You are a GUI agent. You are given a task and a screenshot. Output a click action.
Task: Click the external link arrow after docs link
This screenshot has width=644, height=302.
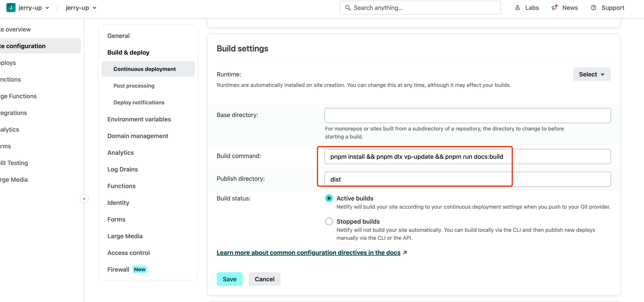point(405,252)
